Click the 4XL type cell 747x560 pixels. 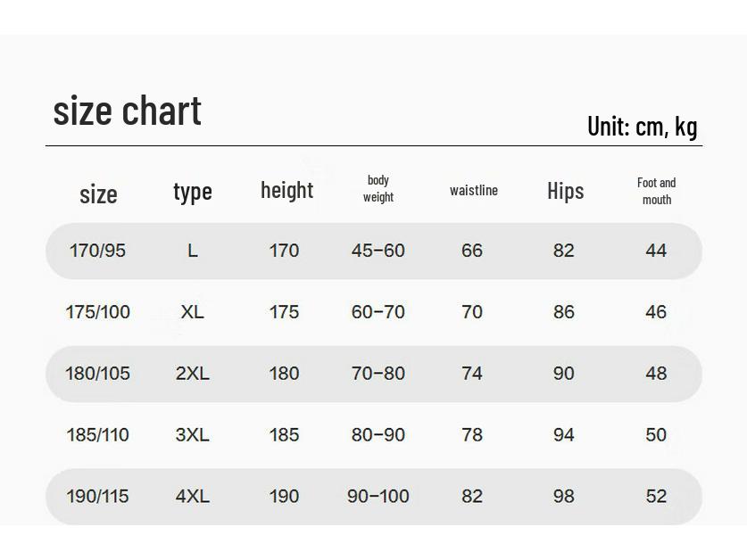192,497
